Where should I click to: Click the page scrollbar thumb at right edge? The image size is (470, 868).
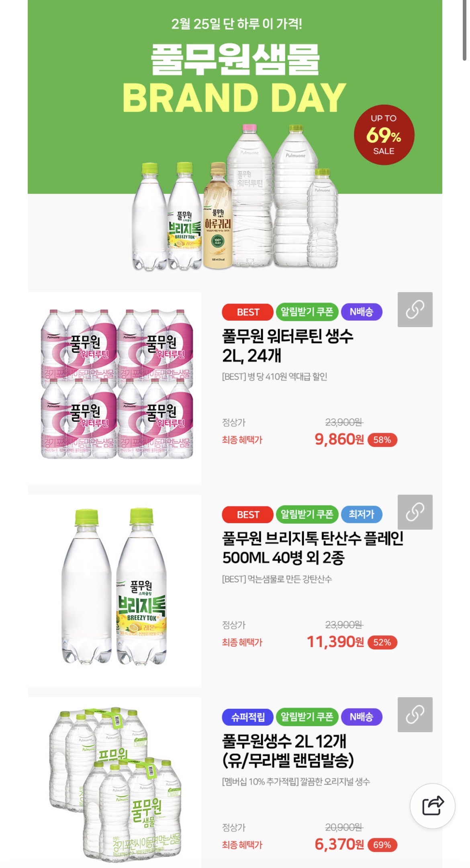[465, 30]
